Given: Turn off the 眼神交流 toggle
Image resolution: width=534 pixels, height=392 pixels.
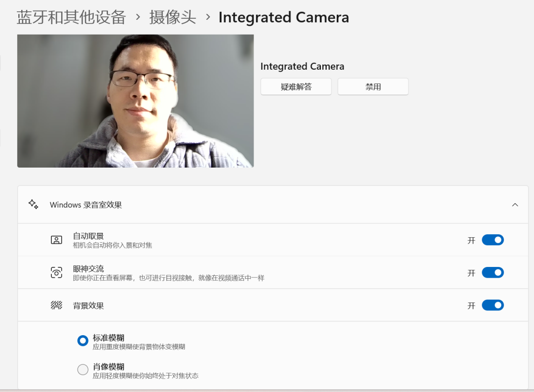Looking at the screenshot, I should pos(492,273).
